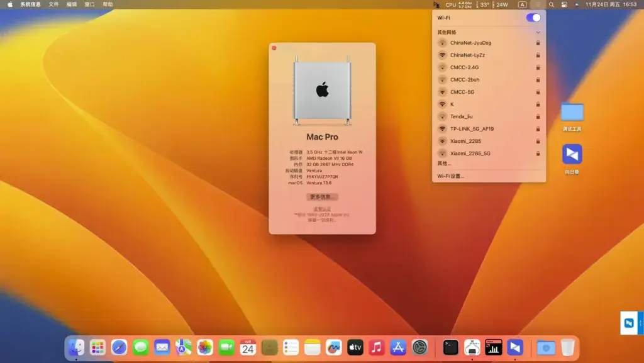Launch the Music app from the Dock
644x363 pixels.
(377, 347)
